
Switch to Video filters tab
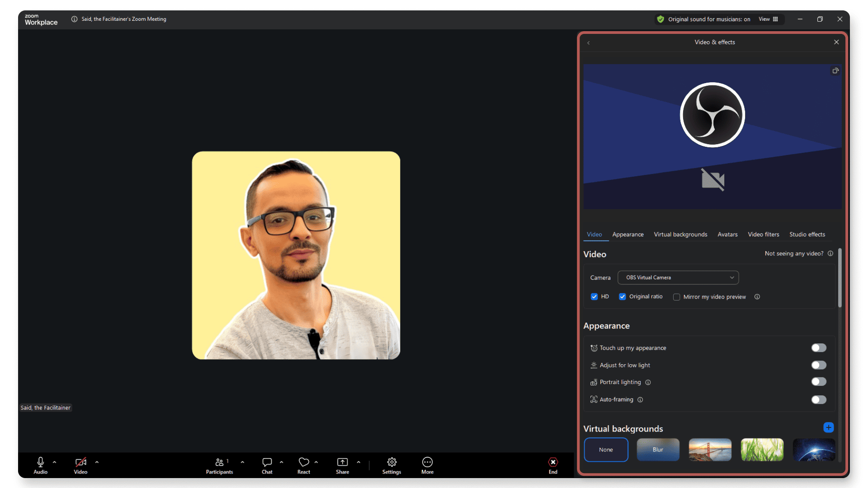763,235
